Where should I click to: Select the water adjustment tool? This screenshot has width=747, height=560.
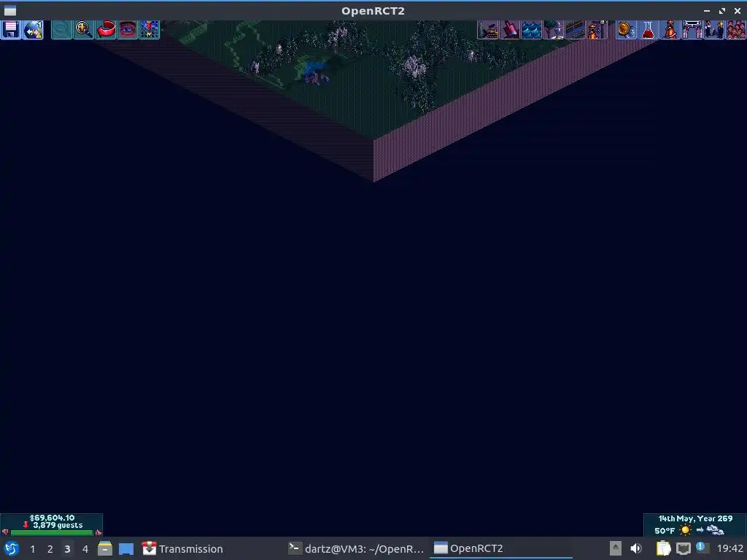pos(532,29)
